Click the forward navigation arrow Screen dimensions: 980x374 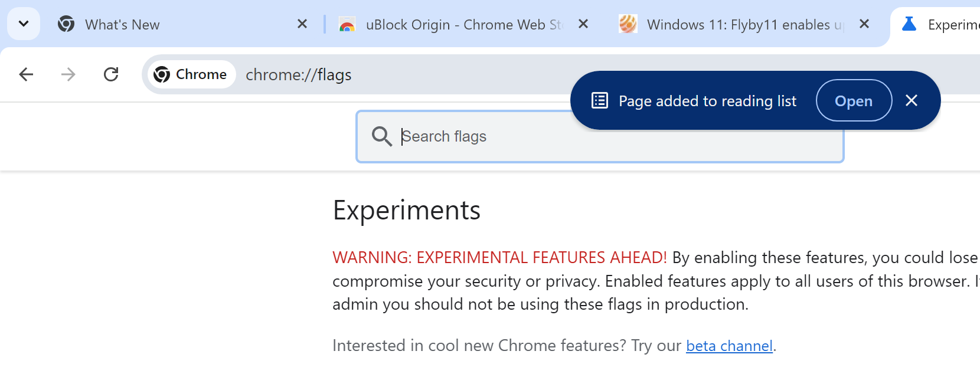[68, 74]
